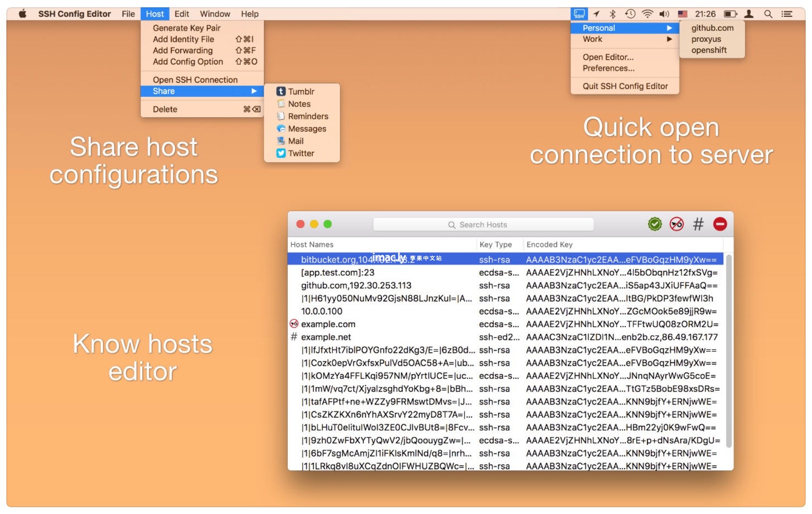Open the Edit menu
The image size is (812, 514).
tap(181, 14)
